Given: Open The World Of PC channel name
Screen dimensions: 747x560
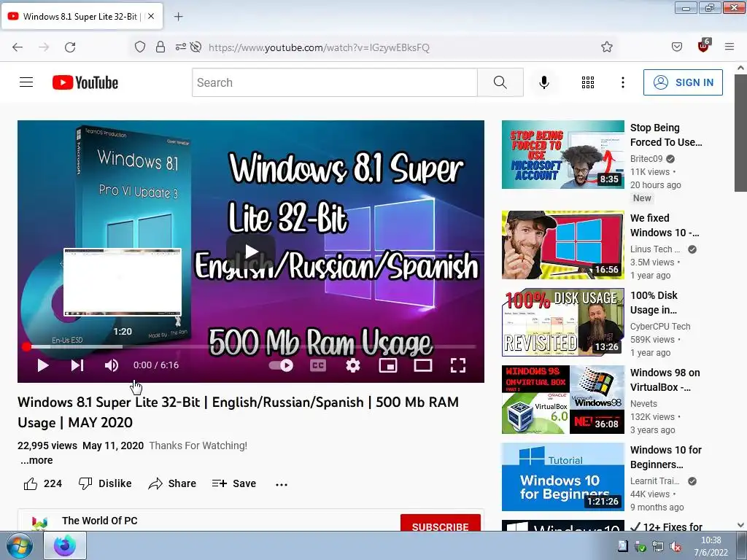Looking at the screenshot, I should point(99,521).
